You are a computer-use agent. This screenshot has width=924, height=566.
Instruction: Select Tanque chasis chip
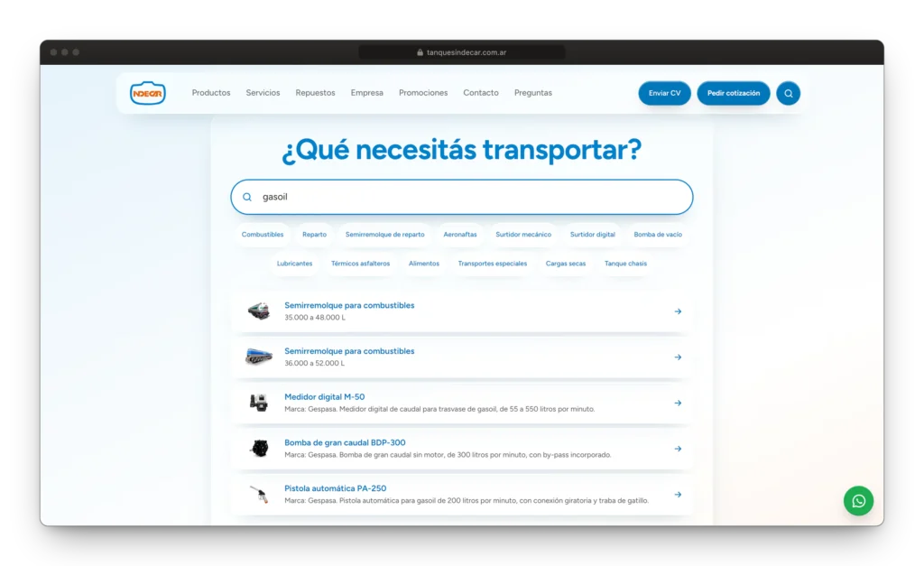[625, 264]
